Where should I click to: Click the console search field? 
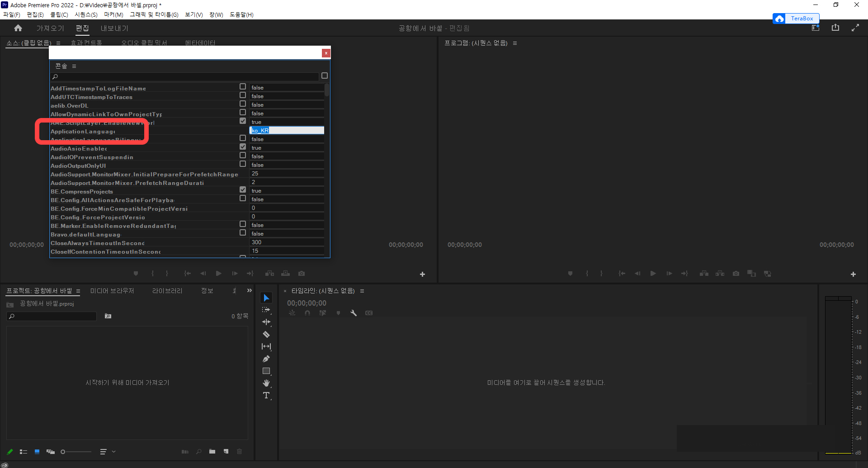(x=184, y=76)
